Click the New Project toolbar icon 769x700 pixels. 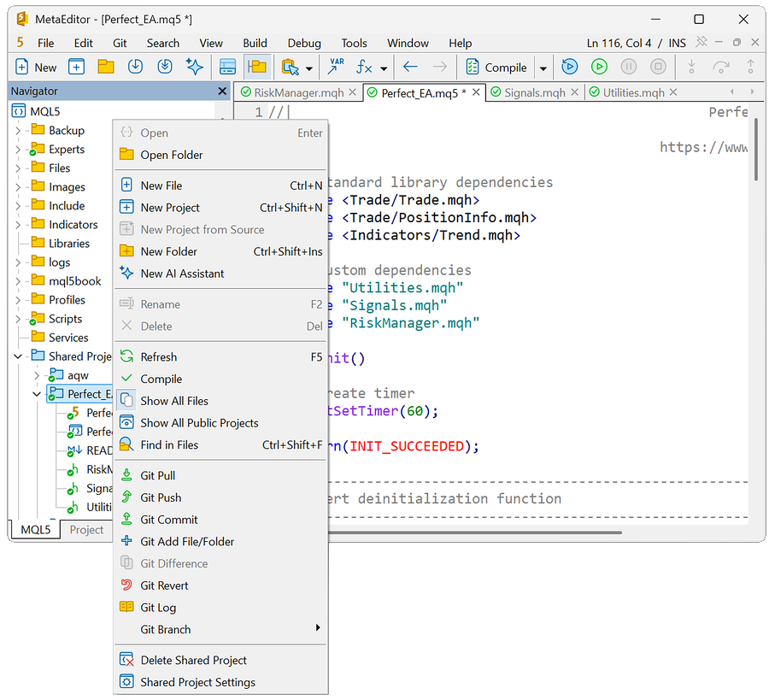[77, 67]
